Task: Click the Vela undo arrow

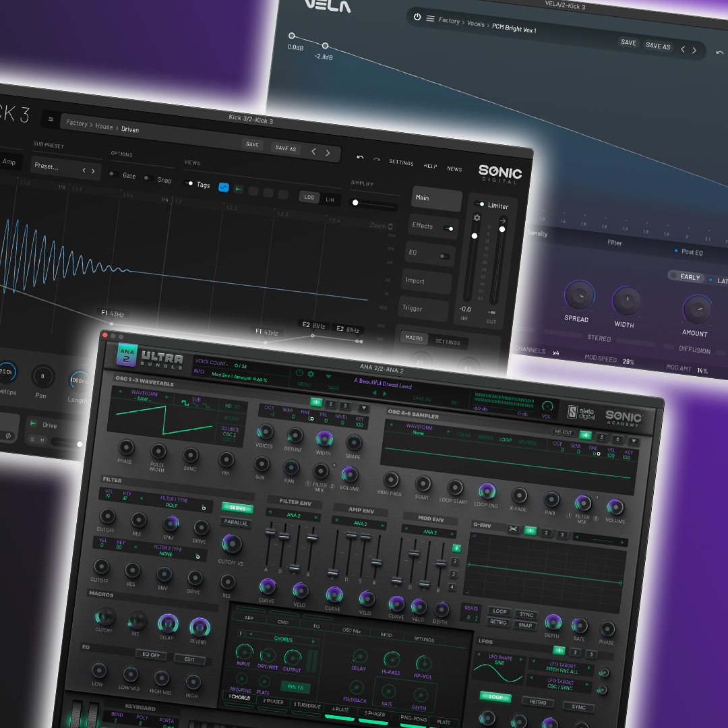Action: [719, 53]
